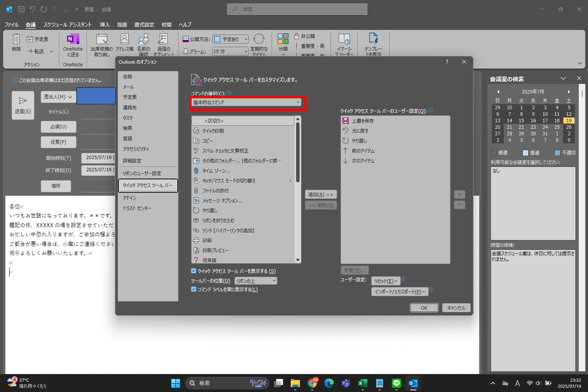Switch to 挿入 tab
The image size is (588, 392).
105,25
